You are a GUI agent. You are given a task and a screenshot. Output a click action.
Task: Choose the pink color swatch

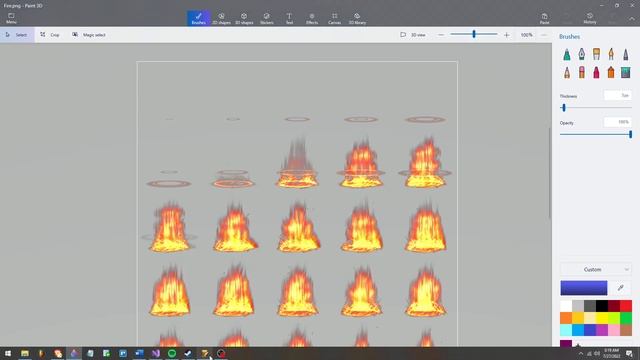coord(614,329)
